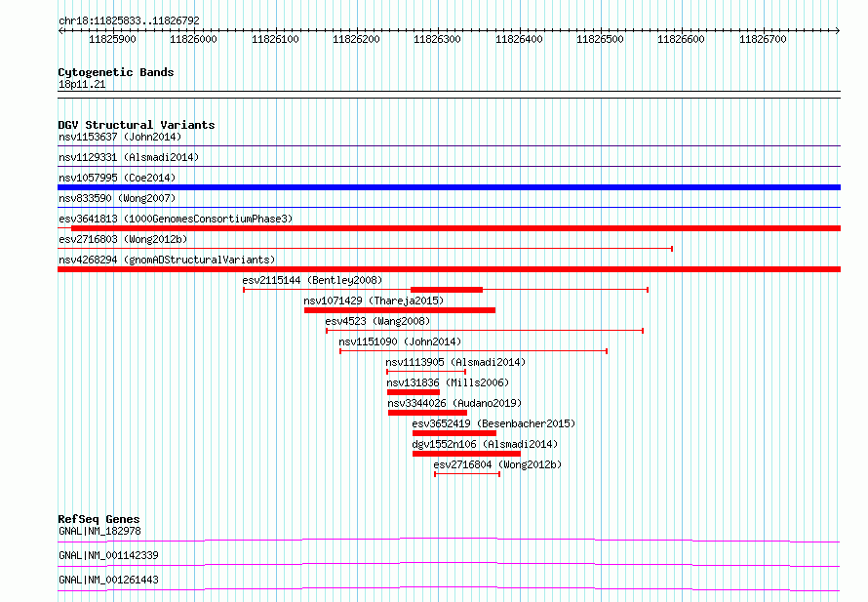Screen dimensions: 868x602
Task: Select nsv1071429 (Thareja2015) label
Action: [374, 301]
